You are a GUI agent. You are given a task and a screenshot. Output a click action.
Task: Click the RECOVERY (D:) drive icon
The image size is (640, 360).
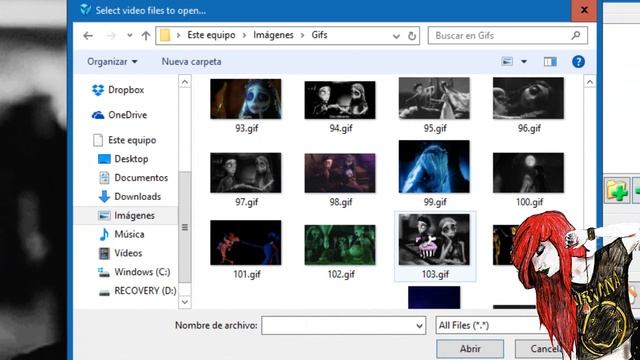[104, 292]
